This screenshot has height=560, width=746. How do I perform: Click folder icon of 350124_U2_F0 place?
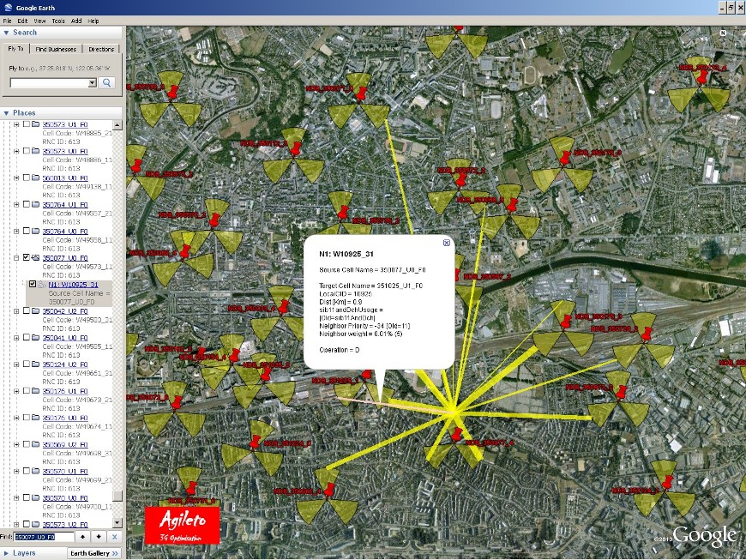click(36, 364)
